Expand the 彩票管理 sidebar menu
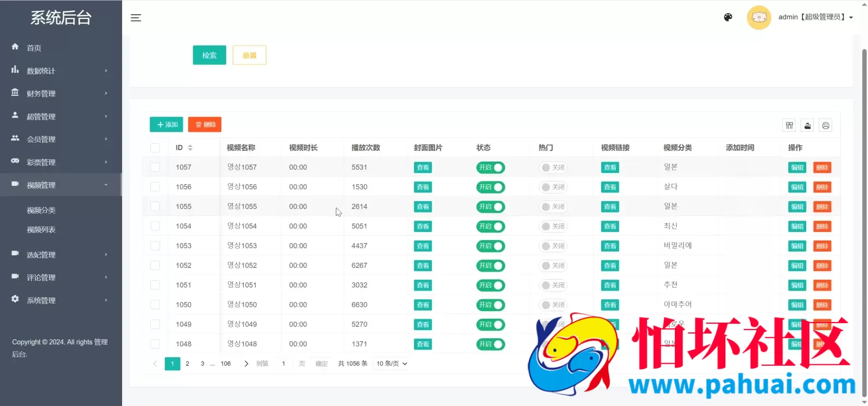Image resolution: width=868 pixels, height=406 pixels. (x=61, y=162)
